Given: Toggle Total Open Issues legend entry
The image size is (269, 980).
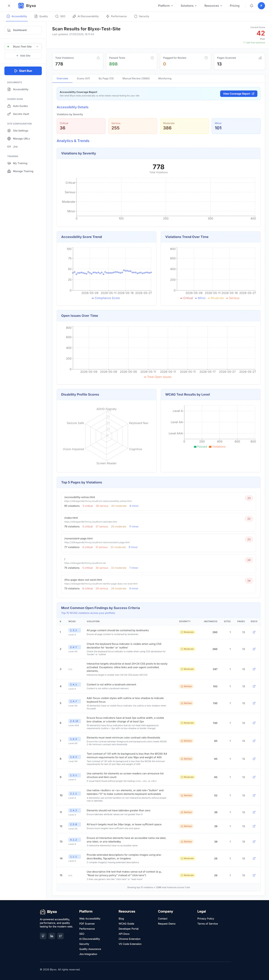Looking at the screenshot, I should (157, 377).
